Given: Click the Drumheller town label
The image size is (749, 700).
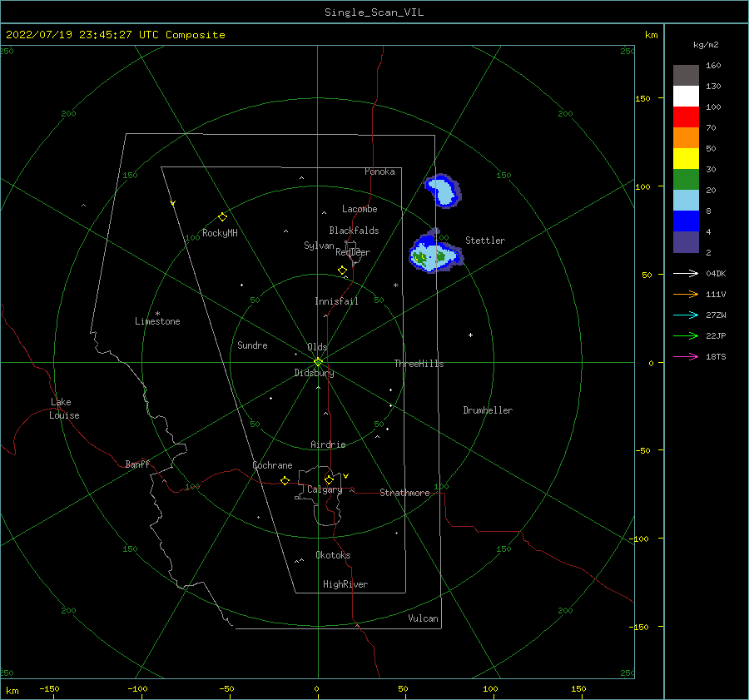Looking at the screenshot, I should point(488,410).
